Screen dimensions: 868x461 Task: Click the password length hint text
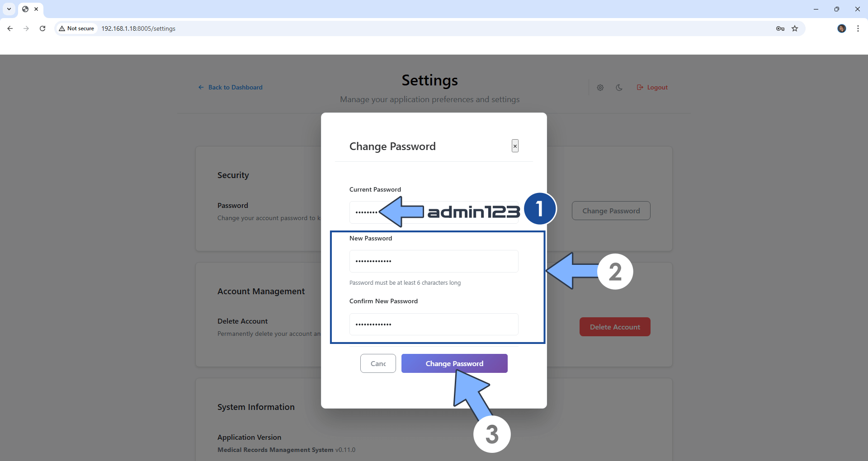405,283
